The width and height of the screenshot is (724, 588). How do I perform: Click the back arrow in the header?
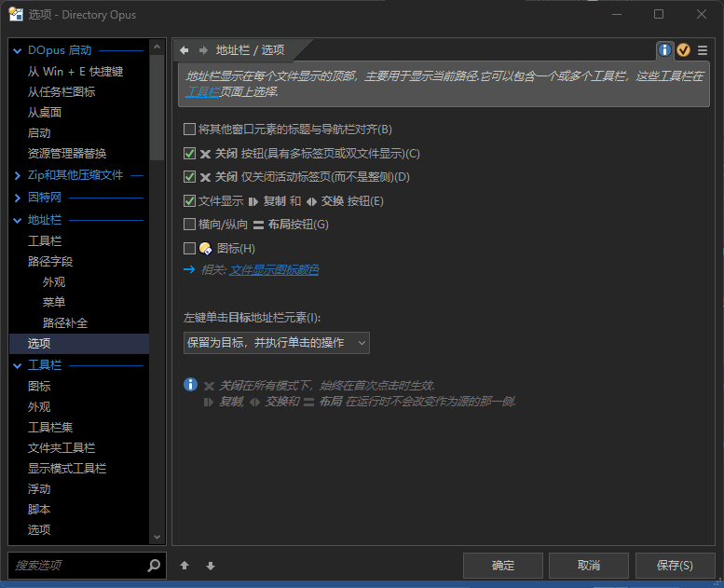tap(184, 50)
